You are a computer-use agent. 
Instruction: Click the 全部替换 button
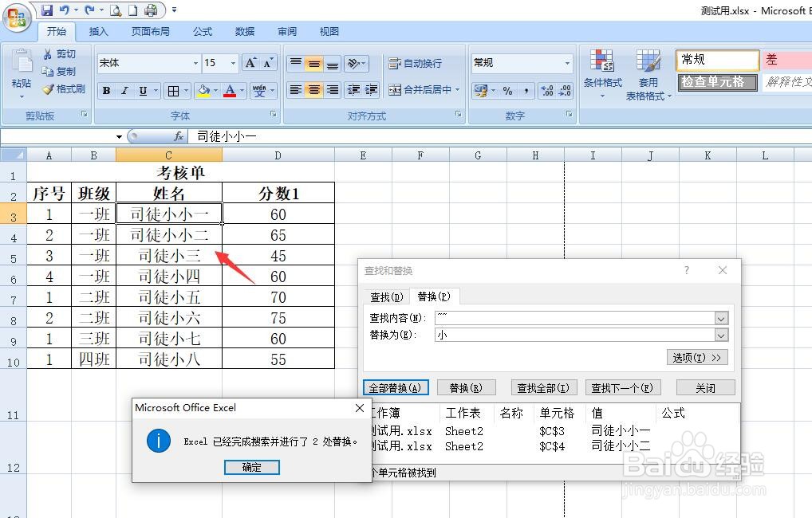pyautogui.click(x=396, y=387)
